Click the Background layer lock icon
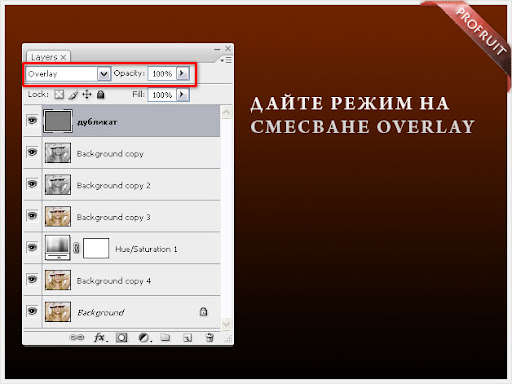The height and width of the screenshot is (384, 512). [203, 312]
